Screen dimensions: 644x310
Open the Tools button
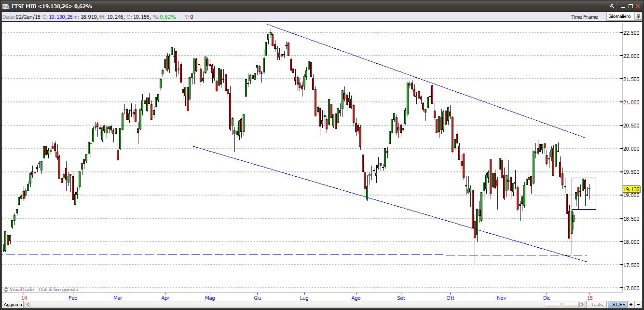click(597, 305)
